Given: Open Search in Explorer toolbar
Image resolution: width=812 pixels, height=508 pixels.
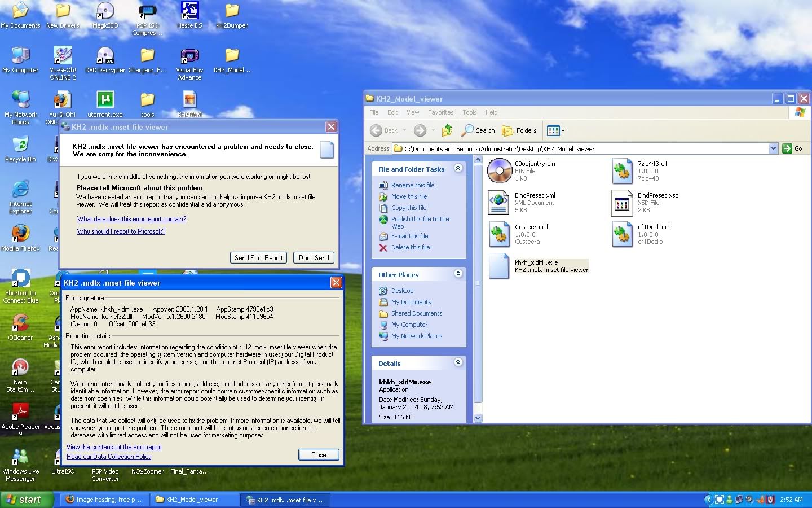Looking at the screenshot, I should click(x=478, y=130).
